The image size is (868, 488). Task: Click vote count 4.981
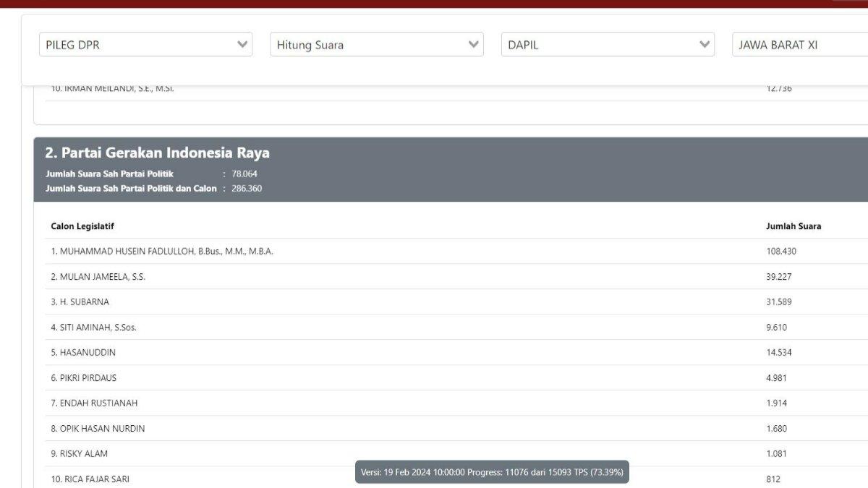[x=777, y=377]
